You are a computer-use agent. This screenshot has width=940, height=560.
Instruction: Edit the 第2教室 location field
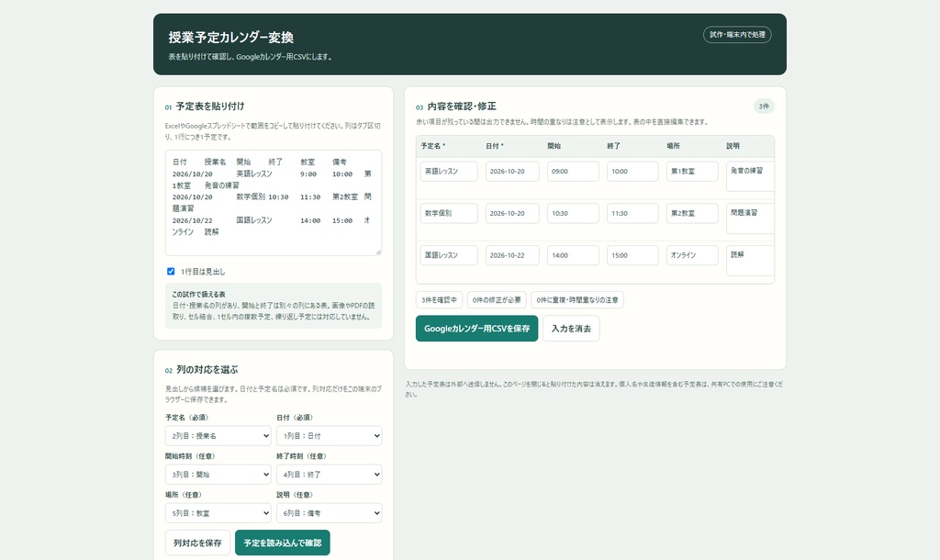(692, 214)
